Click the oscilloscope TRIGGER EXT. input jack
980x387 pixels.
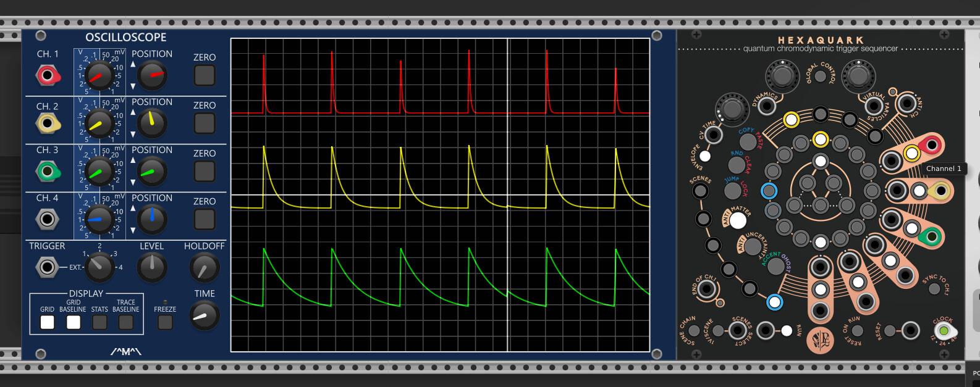pyautogui.click(x=47, y=267)
